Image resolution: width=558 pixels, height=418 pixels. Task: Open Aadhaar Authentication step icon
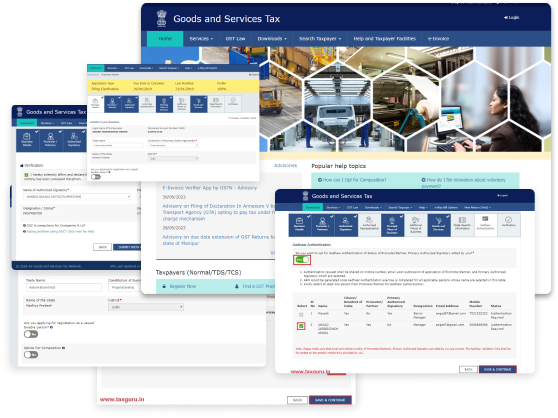[485, 225]
